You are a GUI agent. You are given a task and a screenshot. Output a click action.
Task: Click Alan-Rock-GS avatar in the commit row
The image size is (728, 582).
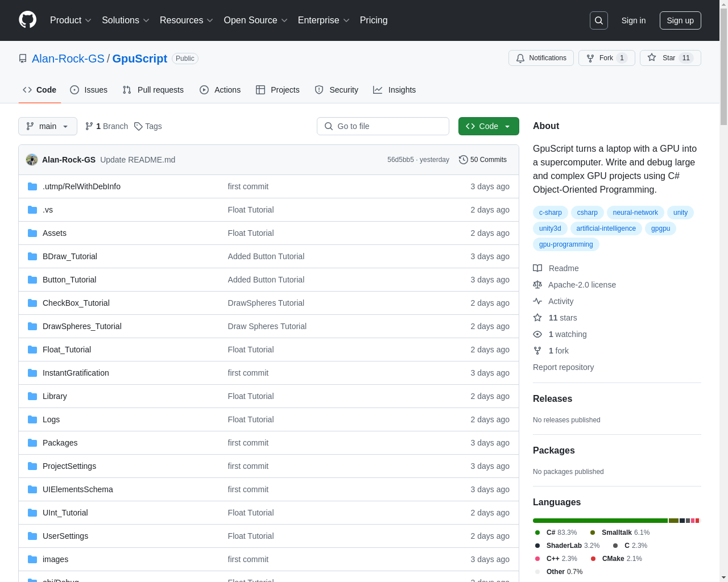pos(32,160)
